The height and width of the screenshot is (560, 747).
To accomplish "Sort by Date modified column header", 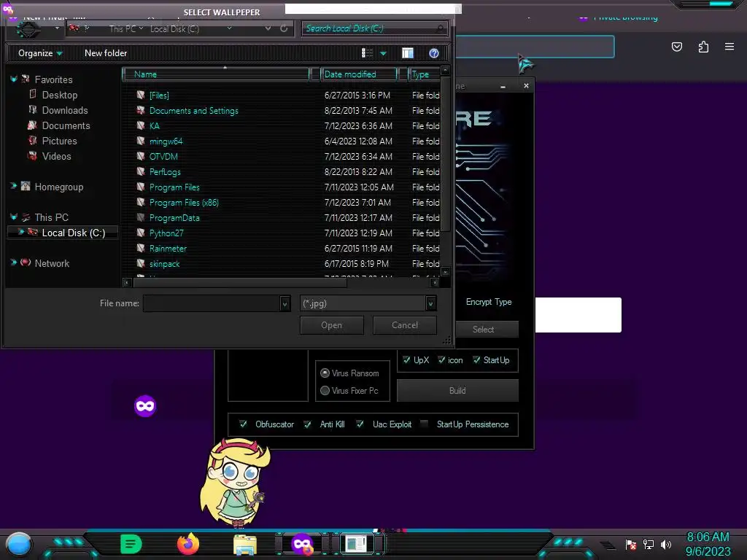I will pos(359,74).
